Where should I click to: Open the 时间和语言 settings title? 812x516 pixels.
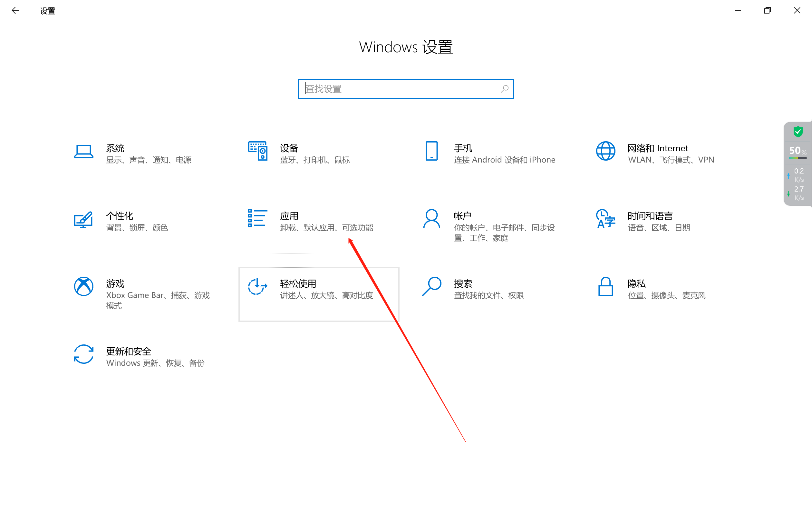650,216
